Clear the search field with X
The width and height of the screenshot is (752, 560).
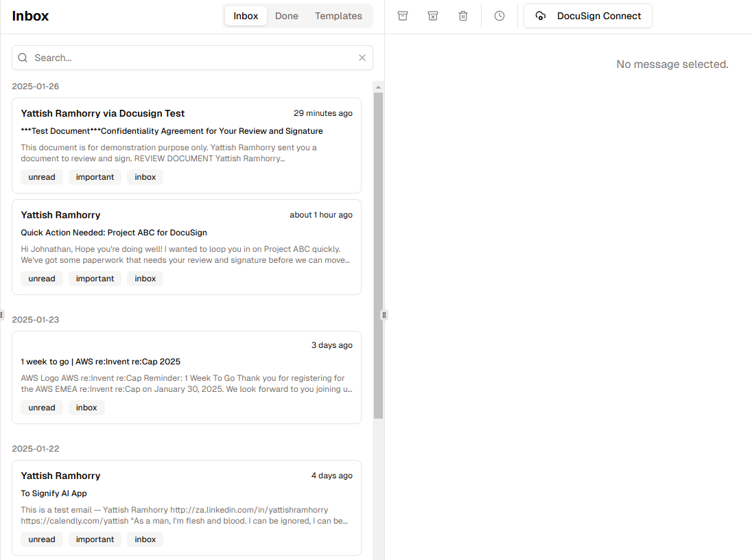click(x=362, y=58)
